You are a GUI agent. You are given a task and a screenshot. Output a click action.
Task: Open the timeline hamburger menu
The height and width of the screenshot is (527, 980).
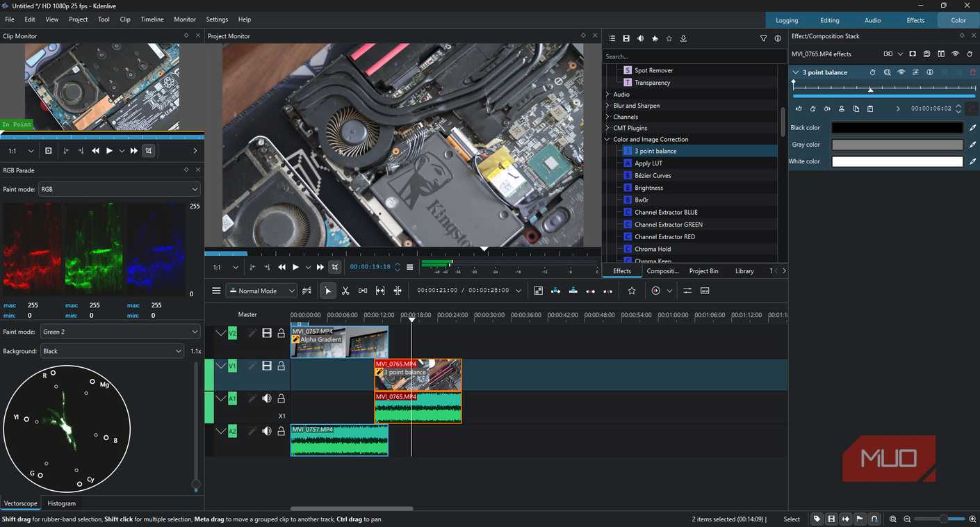216,291
